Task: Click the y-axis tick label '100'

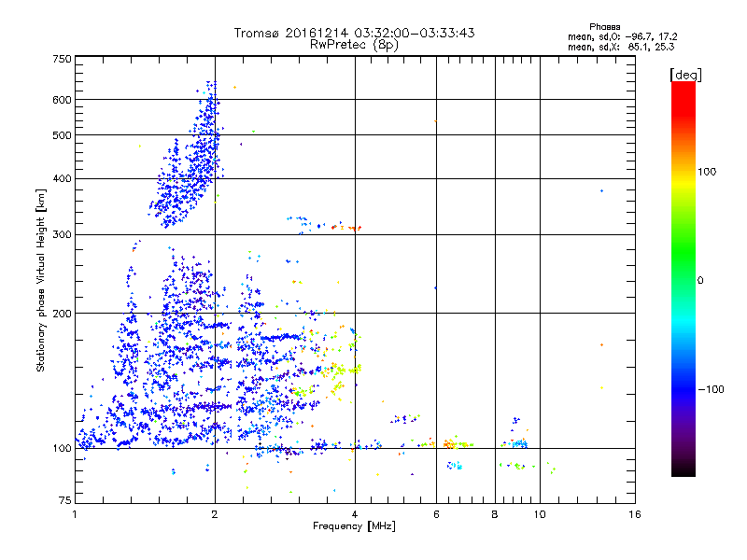Action: click(x=62, y=449)
